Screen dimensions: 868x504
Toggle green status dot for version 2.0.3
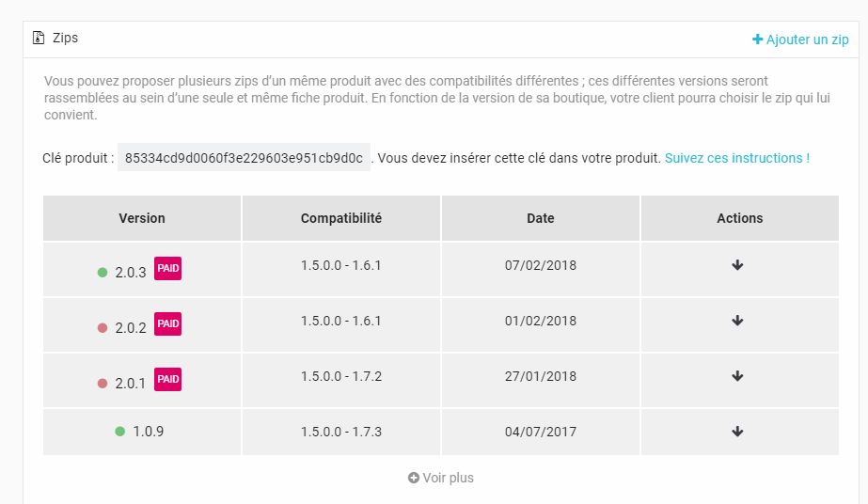[x=103, y=272]
